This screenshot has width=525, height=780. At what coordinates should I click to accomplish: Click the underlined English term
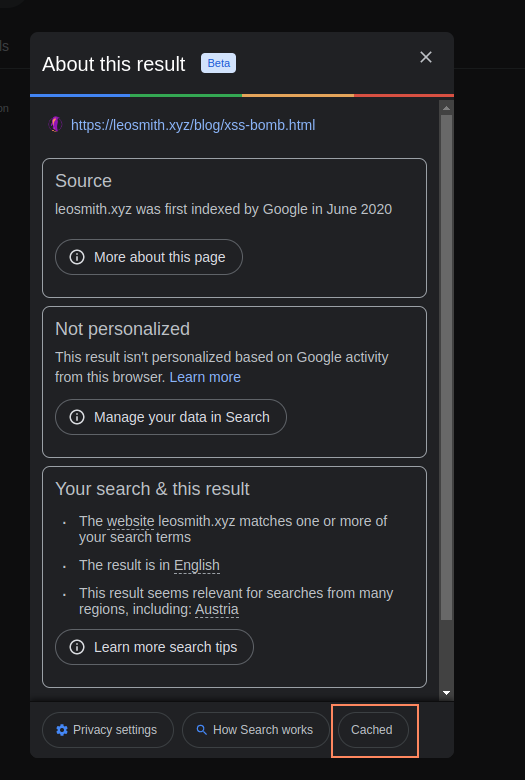pos(197,566)
